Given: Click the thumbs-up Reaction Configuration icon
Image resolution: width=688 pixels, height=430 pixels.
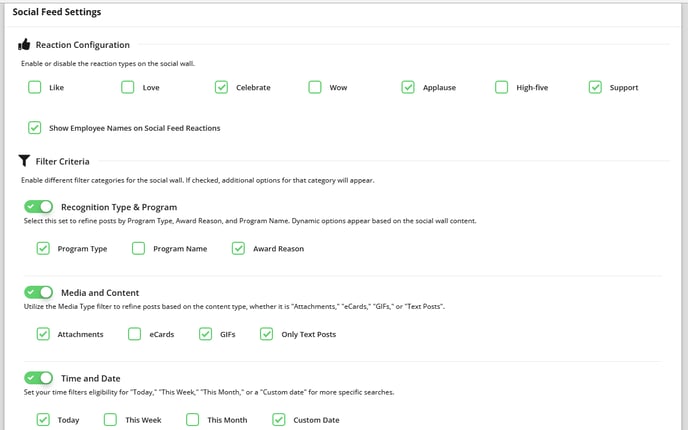Looking at the screenshot, I should [x=24, y=44].
